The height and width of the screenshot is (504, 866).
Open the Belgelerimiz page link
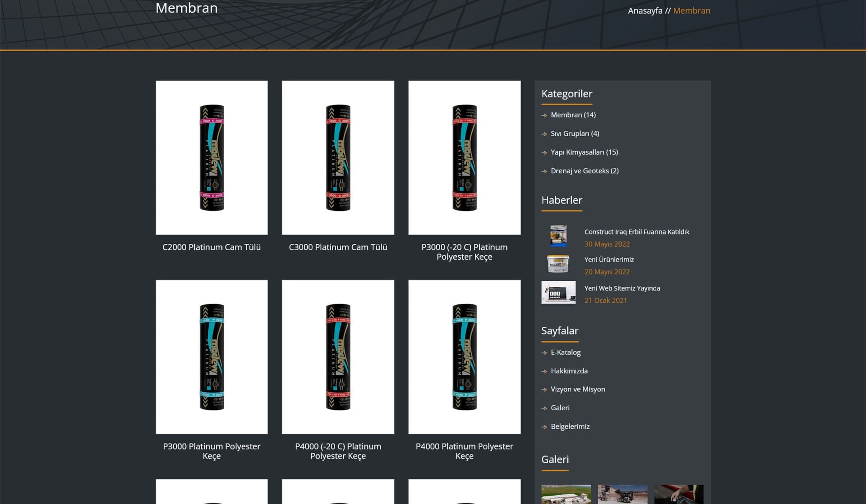[x=570, y=426]
